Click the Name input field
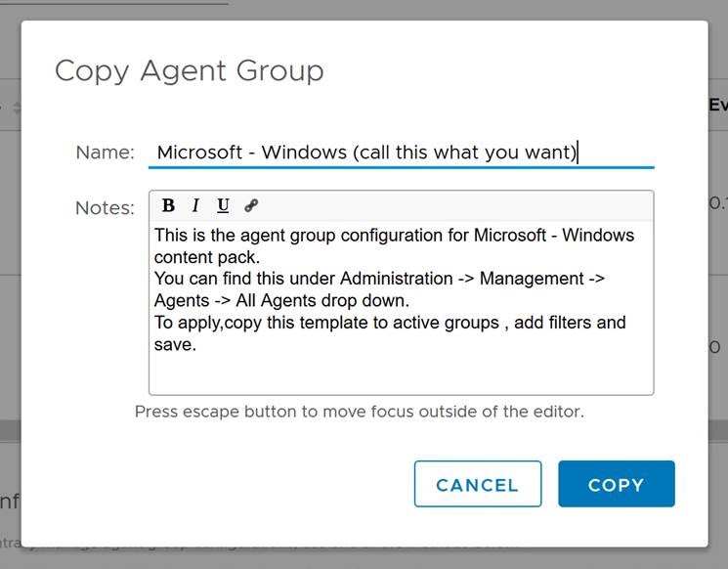The width and height of the screenshot is (728, 569). click(401, 153)
